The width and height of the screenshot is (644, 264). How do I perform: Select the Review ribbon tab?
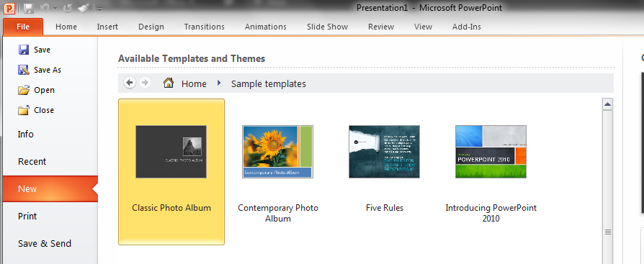tap(381, 27)
